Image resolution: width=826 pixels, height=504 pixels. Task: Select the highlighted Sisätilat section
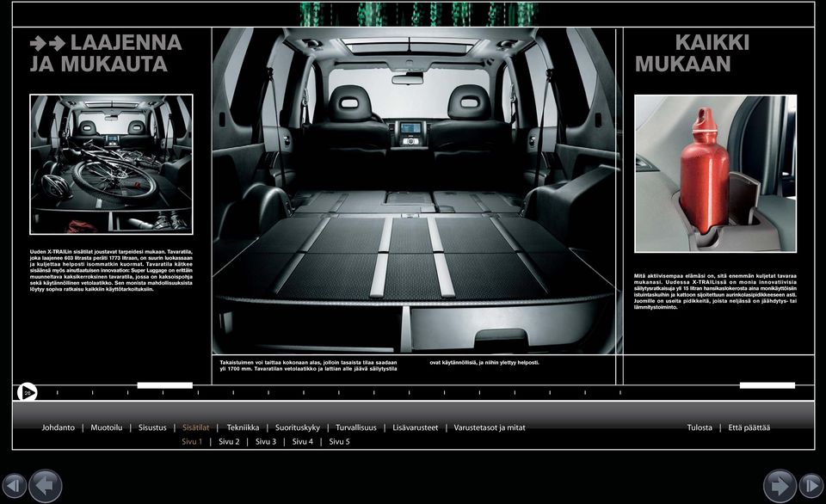coord(196,427)
